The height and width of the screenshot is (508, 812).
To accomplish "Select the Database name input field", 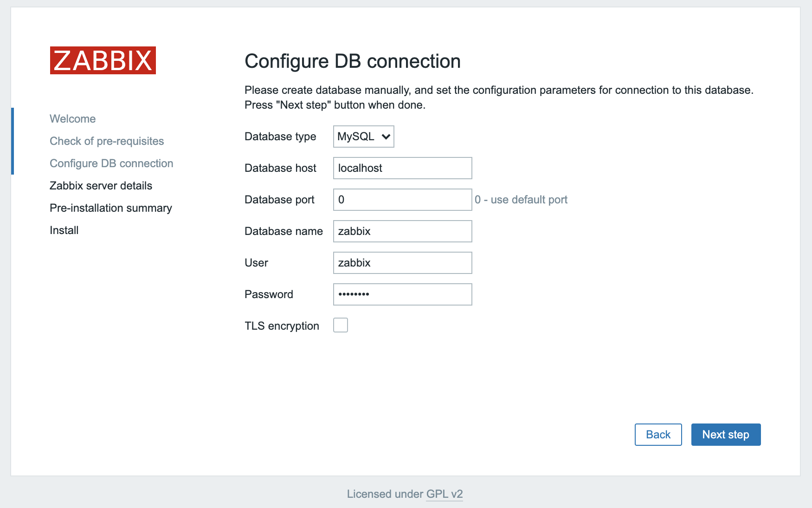I will click(x=402, y=231).
